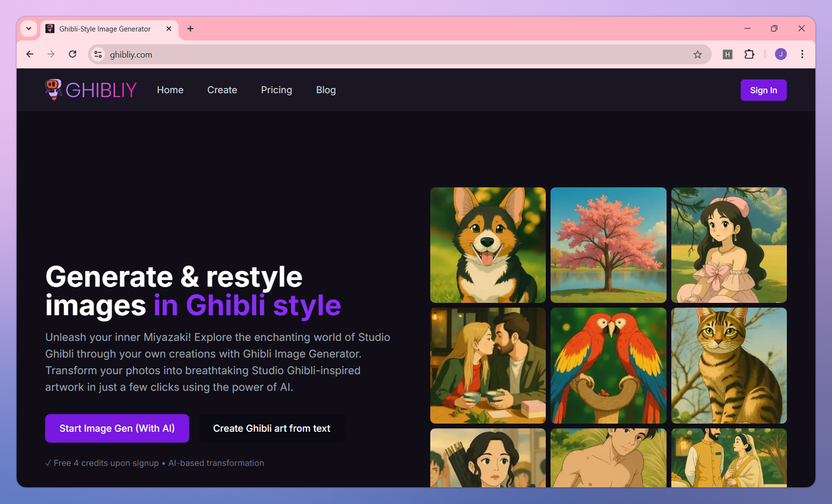The image size is (832, 504).
Task: Open the tabby cat thumbnail
Action: (x=729, y=365)
